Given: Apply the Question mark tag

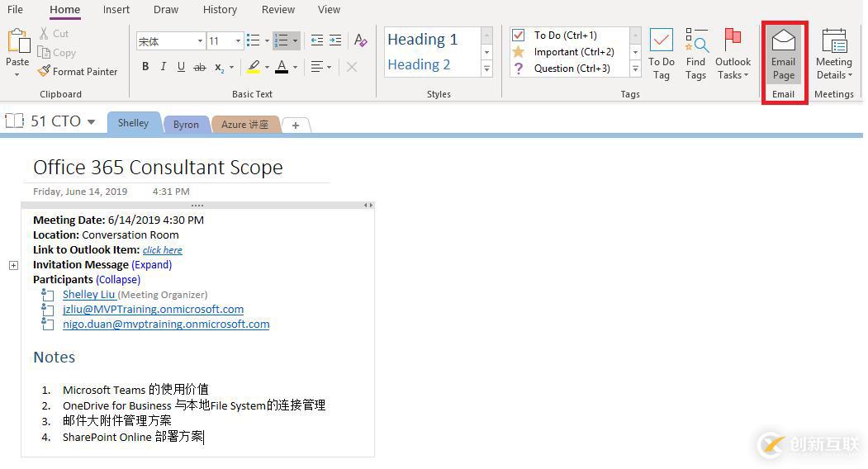Looking at the screenshot, I should [518, 68].
